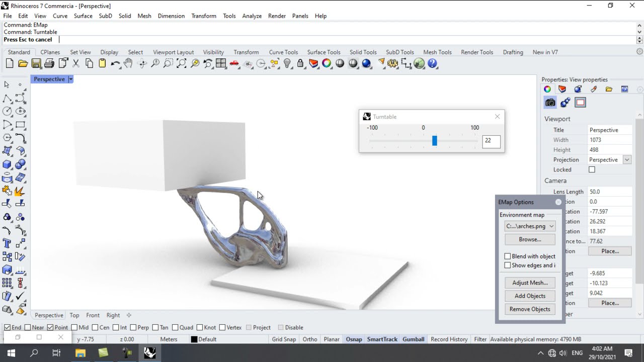Click the ENG language indicator in tray
This screenshot has width=644, height=362.
click(577, 353)
